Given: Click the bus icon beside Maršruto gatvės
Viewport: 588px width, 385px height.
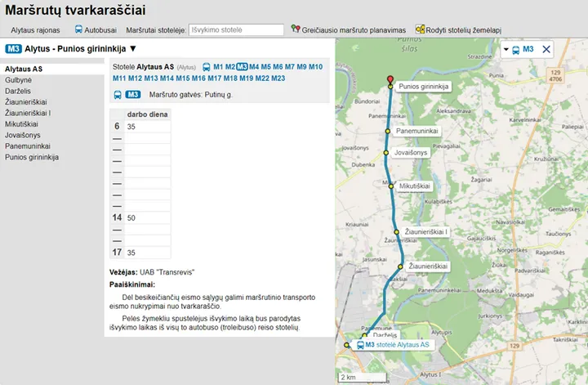Looking at the screenshot, I should click(118, 95).
